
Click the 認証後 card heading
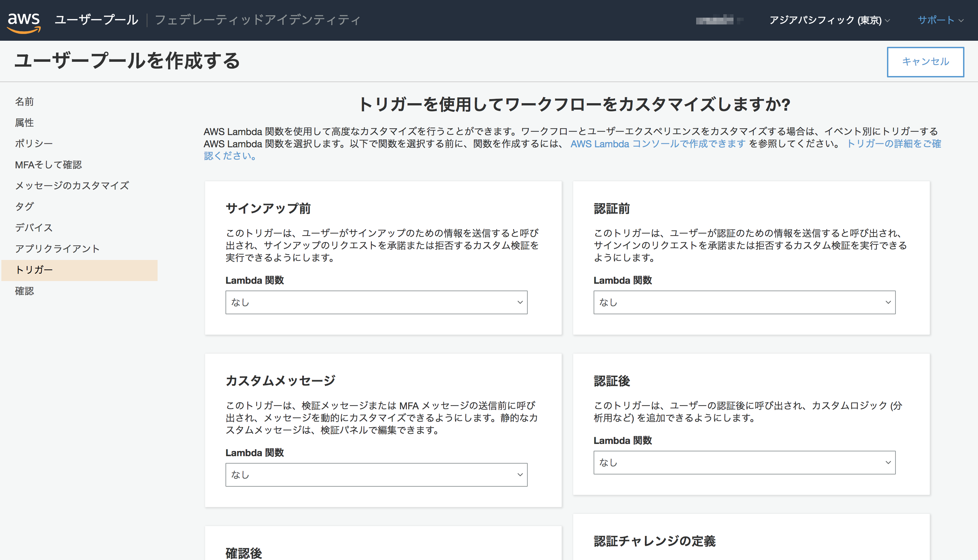click(x=612, y=381)
